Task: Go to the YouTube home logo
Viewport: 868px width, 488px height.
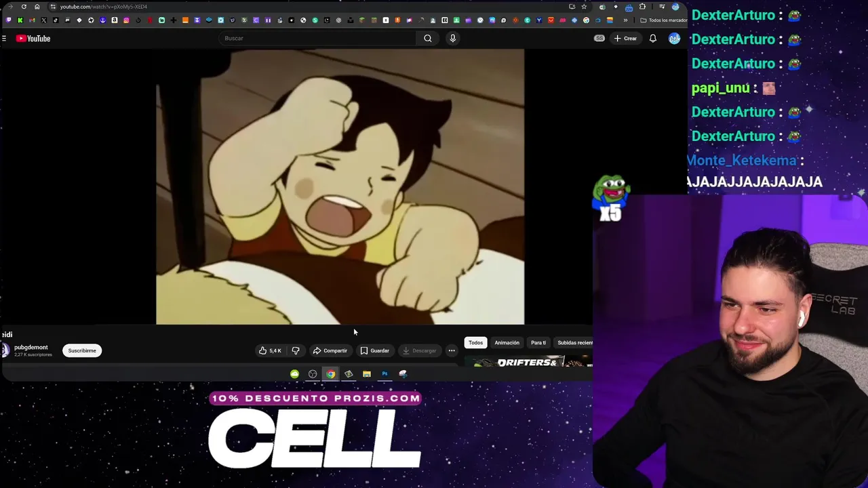Action: [33, 39]
